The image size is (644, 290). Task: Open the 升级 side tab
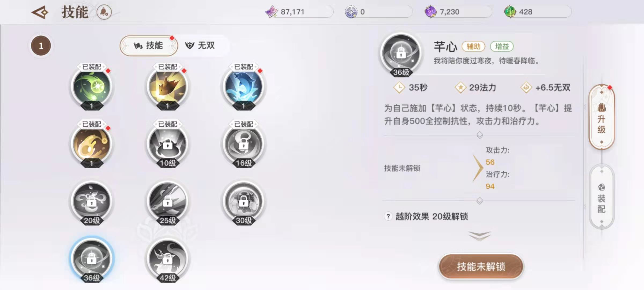(x=602, y=117)
